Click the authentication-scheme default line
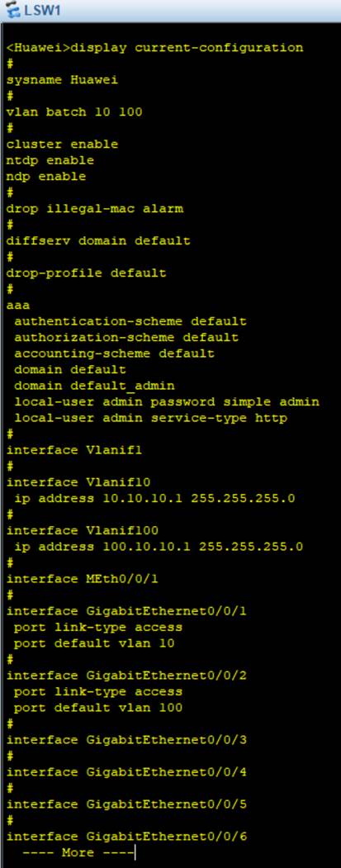 (130, 321)
